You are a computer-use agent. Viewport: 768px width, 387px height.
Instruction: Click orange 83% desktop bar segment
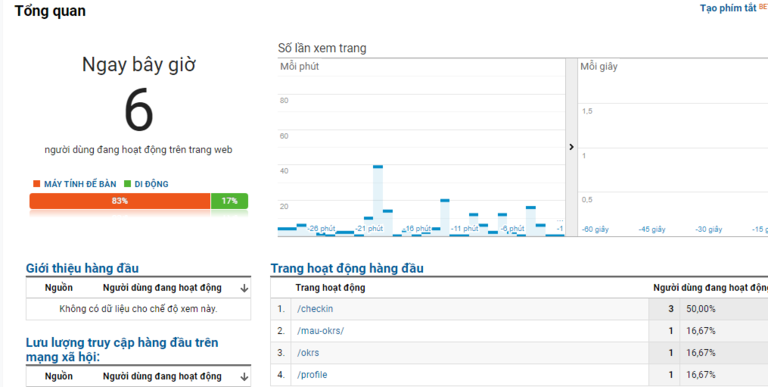coord(120,201)
